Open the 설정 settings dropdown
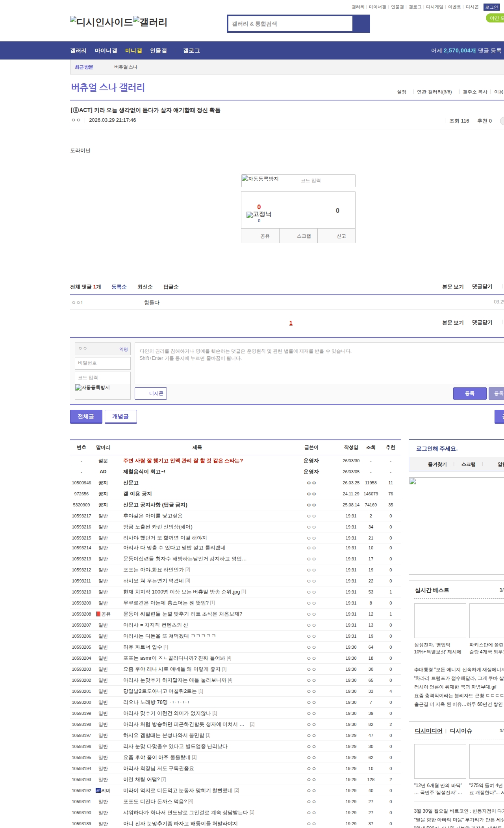This screenshot has width=504, height=828. (x=401, y=92)
